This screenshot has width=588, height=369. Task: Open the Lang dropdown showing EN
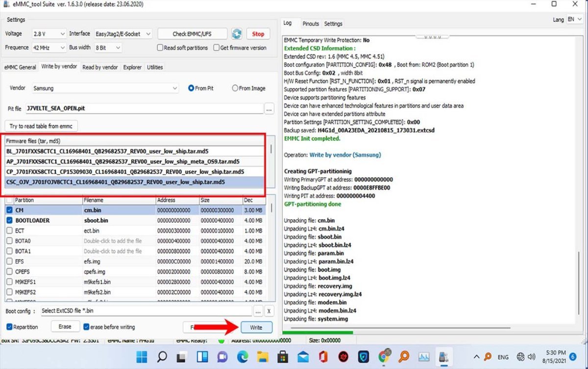point(574,19)
